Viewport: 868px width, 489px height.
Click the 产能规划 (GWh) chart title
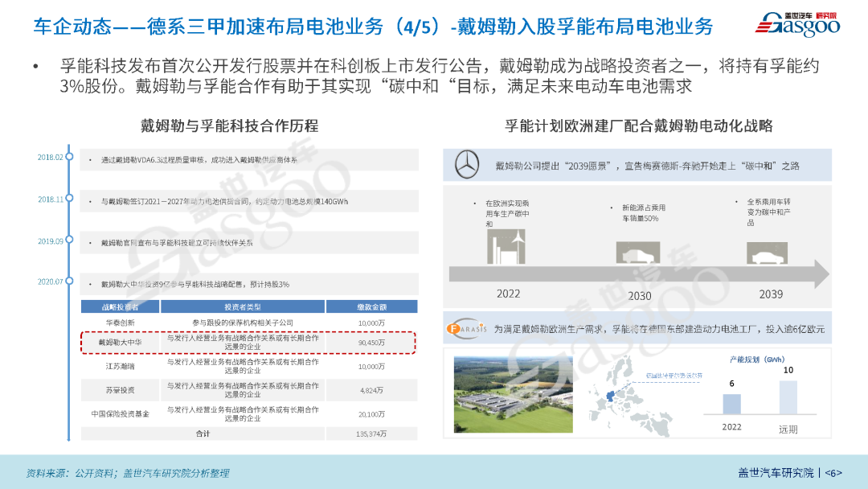[757, 360]
